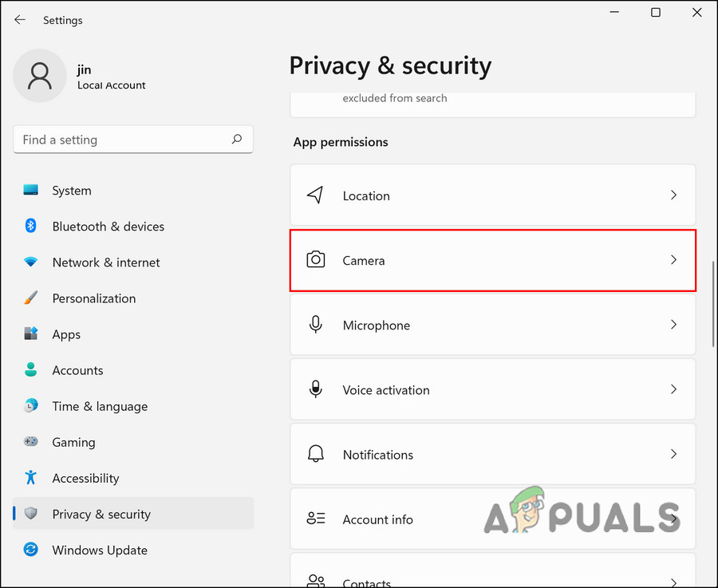This screenshot has width=718, height=588.
Task: Expand Location permission chevron
Action: 673,195
